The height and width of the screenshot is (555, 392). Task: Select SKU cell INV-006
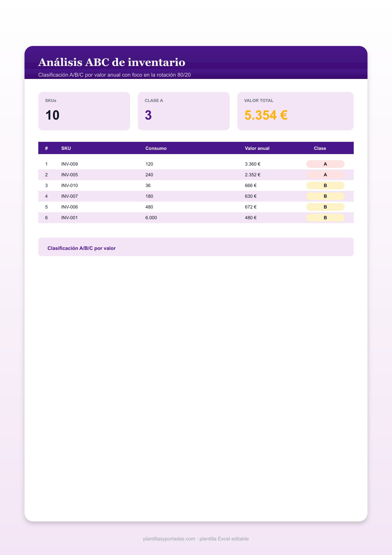point(69,207)
